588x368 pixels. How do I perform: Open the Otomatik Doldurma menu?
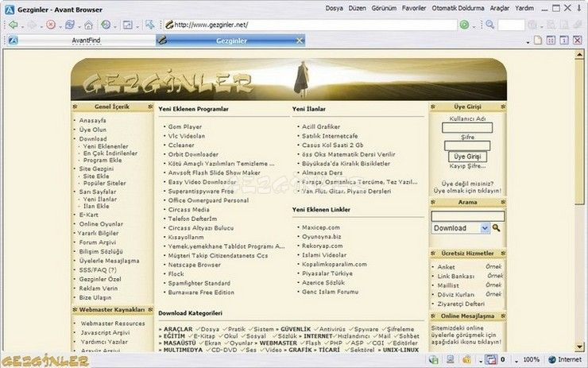pos(458,8)
